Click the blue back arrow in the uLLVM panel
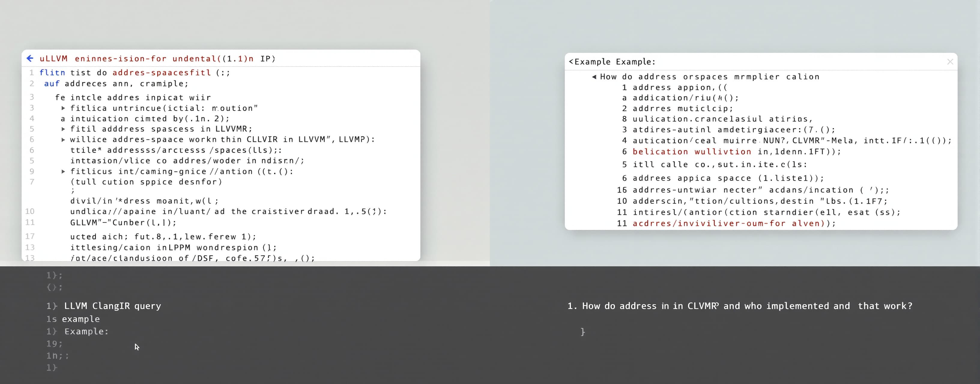This screenshot has width=980, height=384. (x=30, y=58)
